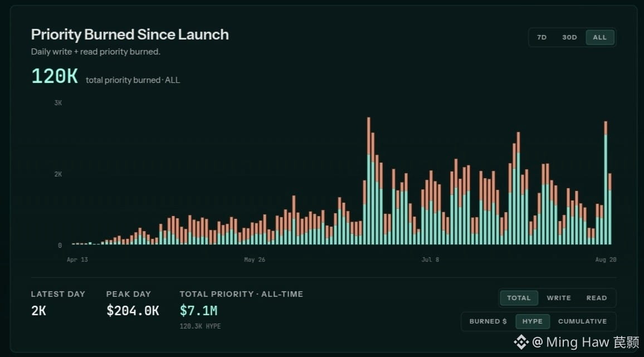Viewport: 644px width, 357px height.
Task: Click the 'Daily write + read priority burned.' subtitle
Action: (x=96, y=52)
